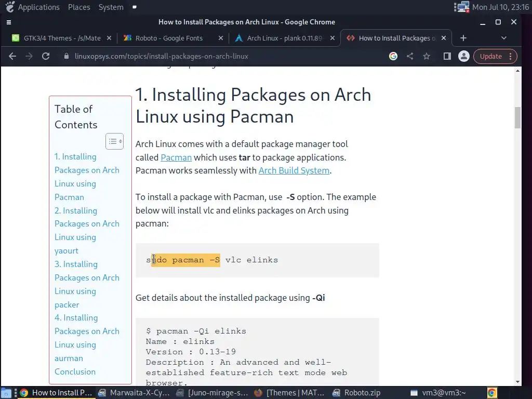Open the window hamburger menu
This screenshot has width=532, height=399.
coord(9,22)
